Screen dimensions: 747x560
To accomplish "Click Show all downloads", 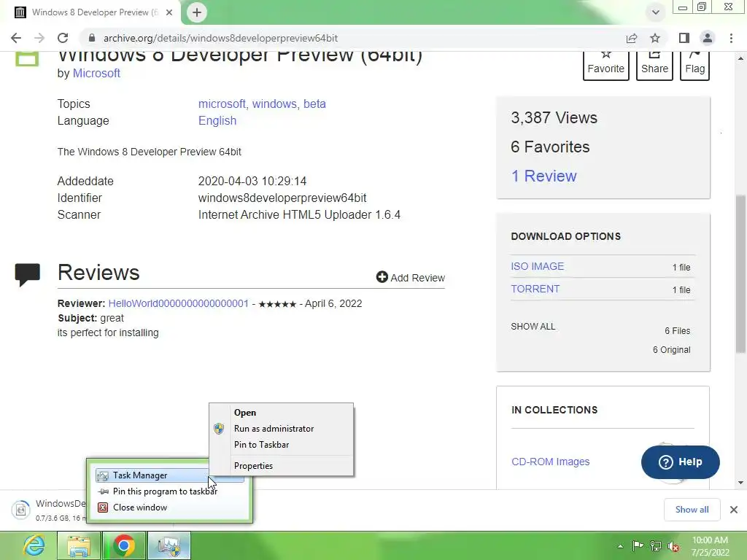I will pos(692,510).
